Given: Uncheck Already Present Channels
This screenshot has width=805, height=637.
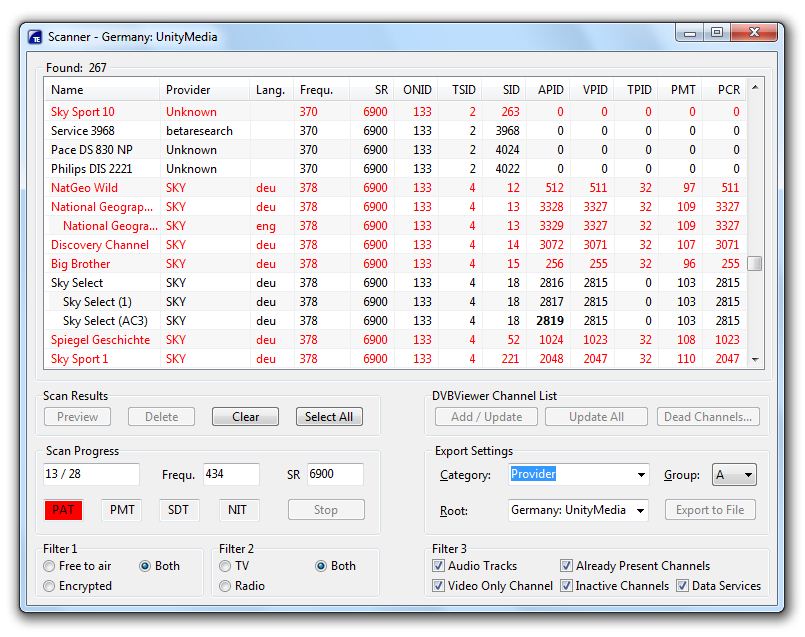Looking at the screenshot, I should [x=566, y=566].
